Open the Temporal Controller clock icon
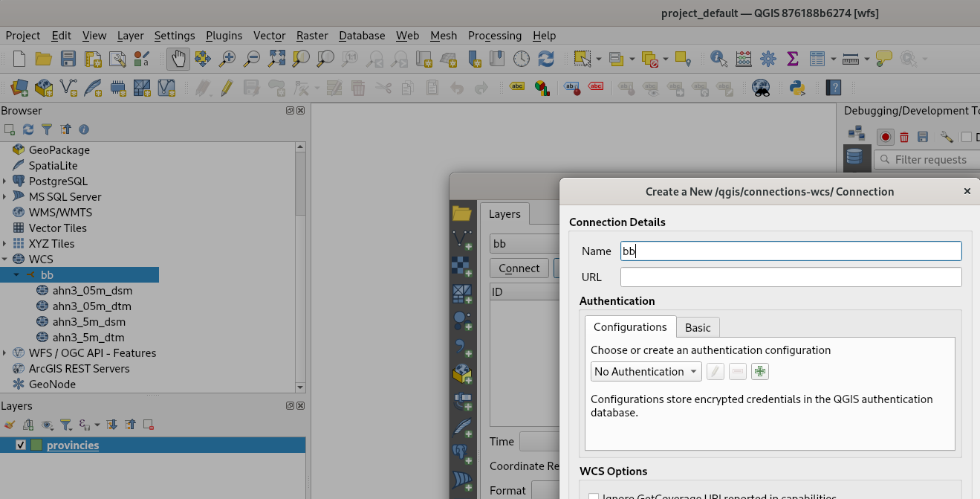Screen dimensions: 980x499 (522, 59)
